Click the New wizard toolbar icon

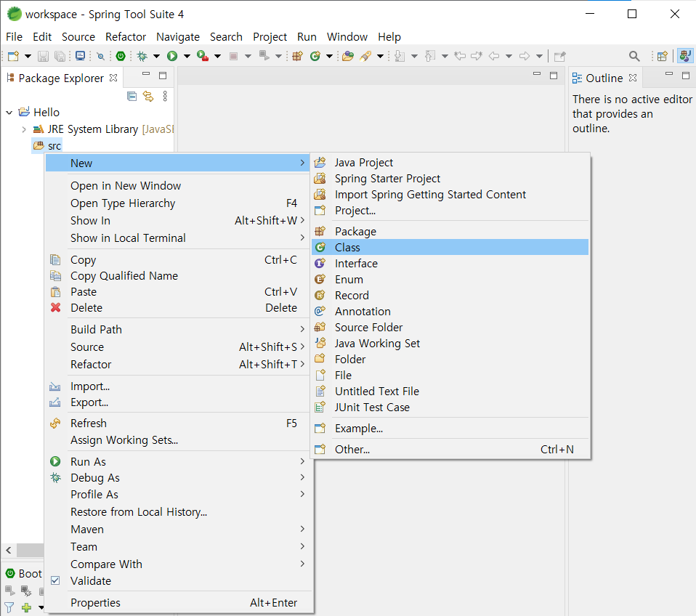13,56
